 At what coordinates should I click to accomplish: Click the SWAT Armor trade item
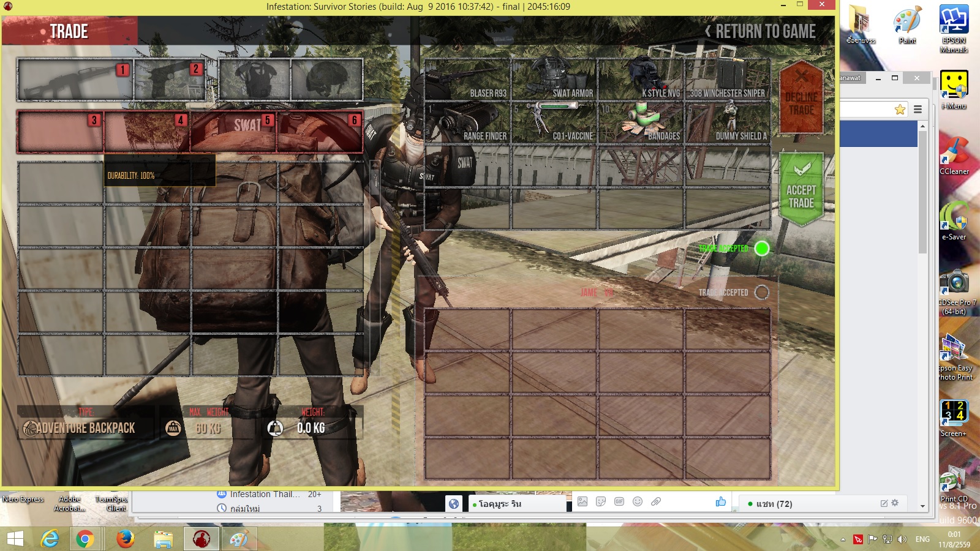pos(554,80)
